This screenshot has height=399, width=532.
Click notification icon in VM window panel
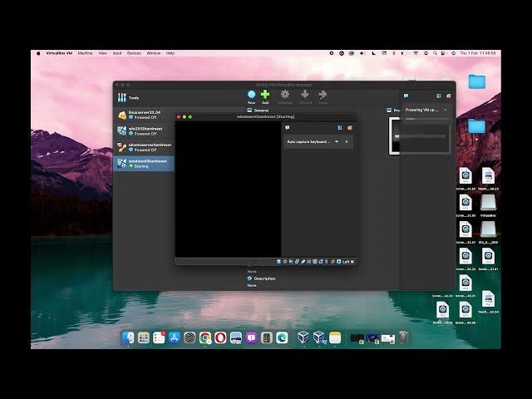click(288, 127)
